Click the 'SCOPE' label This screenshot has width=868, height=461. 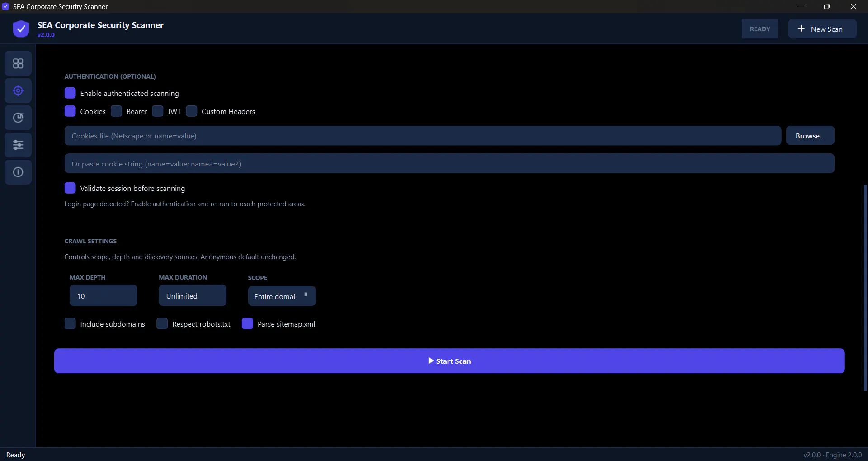click(258, 278)
